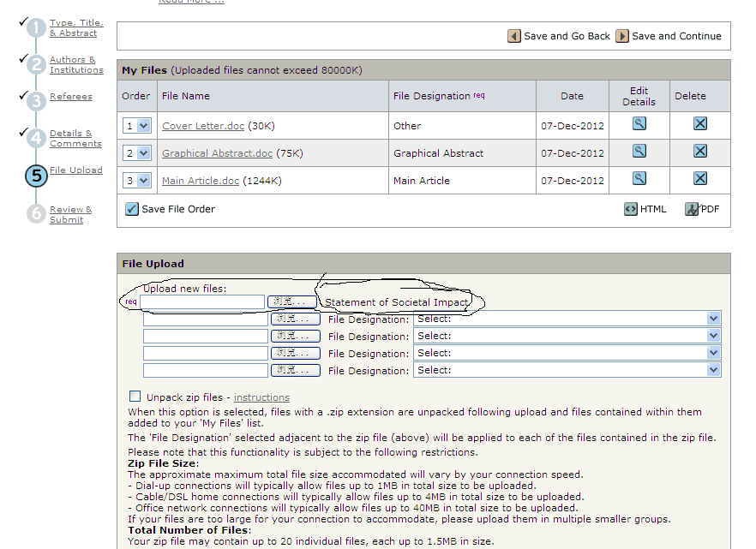Go to Review & Submit step
This screenshot has height=549, width=756.
click(x=70, y=214)
